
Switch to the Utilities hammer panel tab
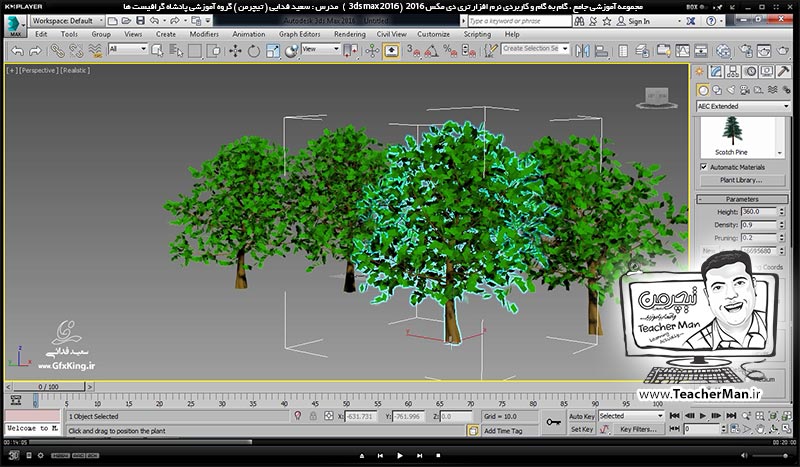click(x=783, y=71)
